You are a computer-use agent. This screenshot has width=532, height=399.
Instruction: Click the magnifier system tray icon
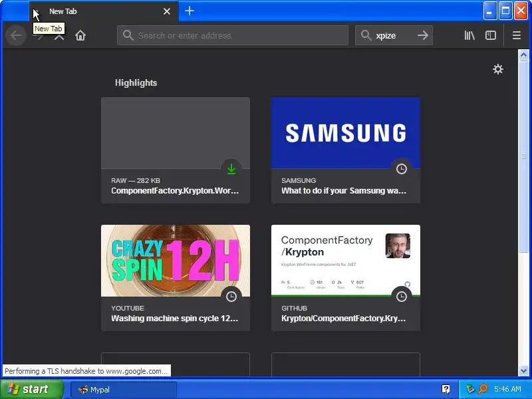483,389
